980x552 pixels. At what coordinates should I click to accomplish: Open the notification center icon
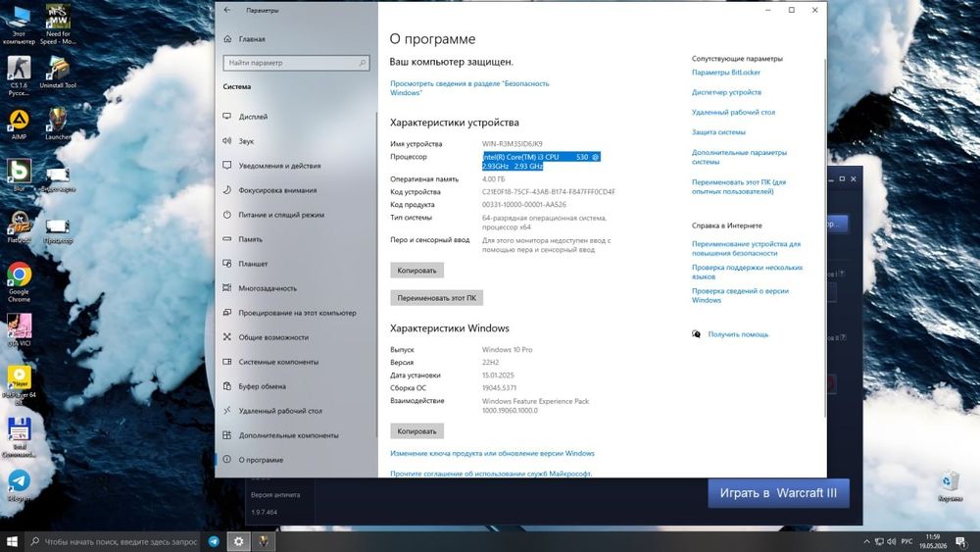pos(961,541)
